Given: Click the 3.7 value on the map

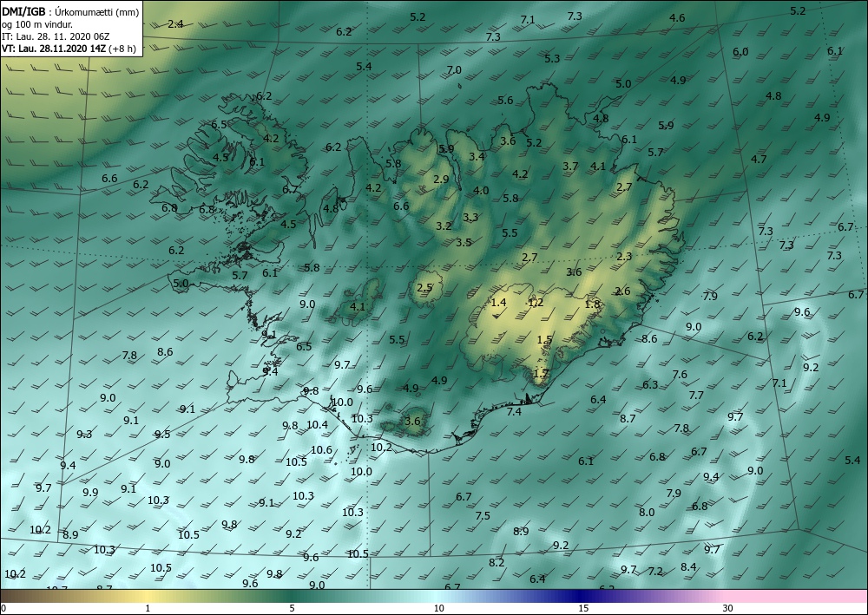Looking at the screenshot, I should 571,166.
